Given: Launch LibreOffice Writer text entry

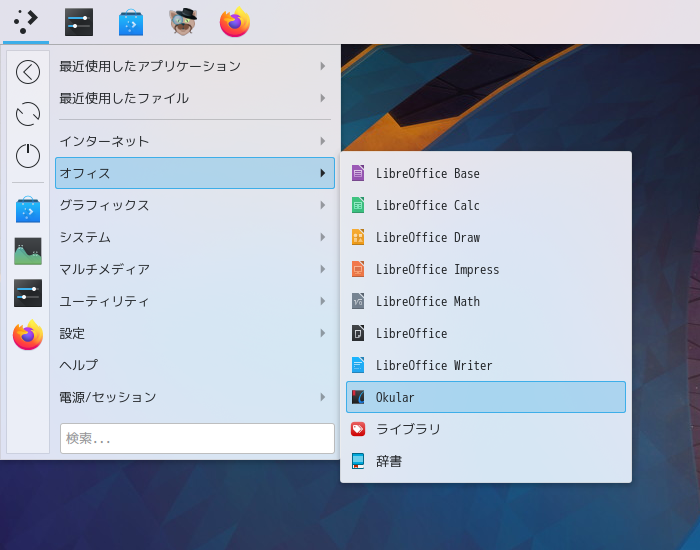Looking at the screenshot, I should click(x=433, y=365).
